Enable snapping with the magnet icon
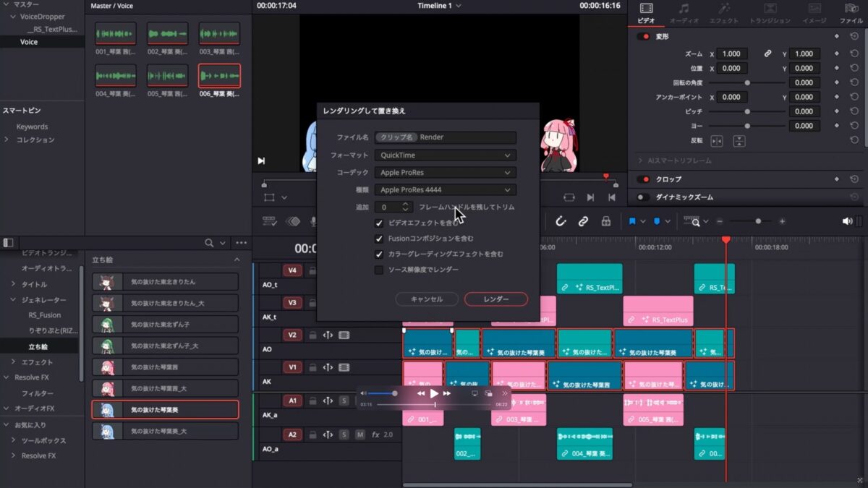The width and height of the screenshot is (868, 488). [561, 221]
